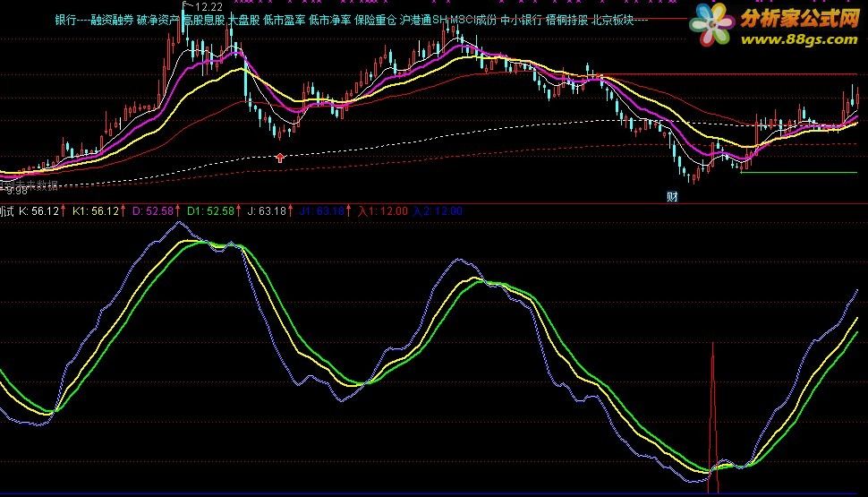Click the J: 63.18 indicator value

pyautogui.click(x=267, y=211)
